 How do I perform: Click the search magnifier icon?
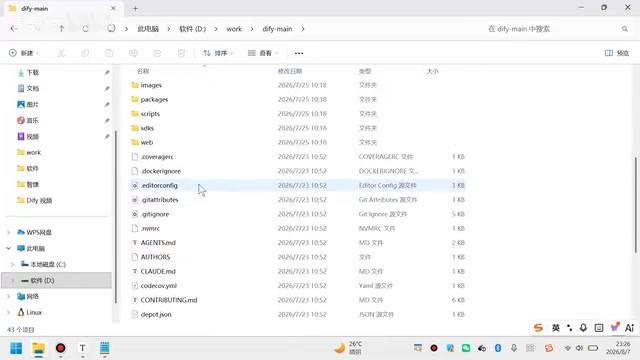pyautogui.click(x=624, y=29)
